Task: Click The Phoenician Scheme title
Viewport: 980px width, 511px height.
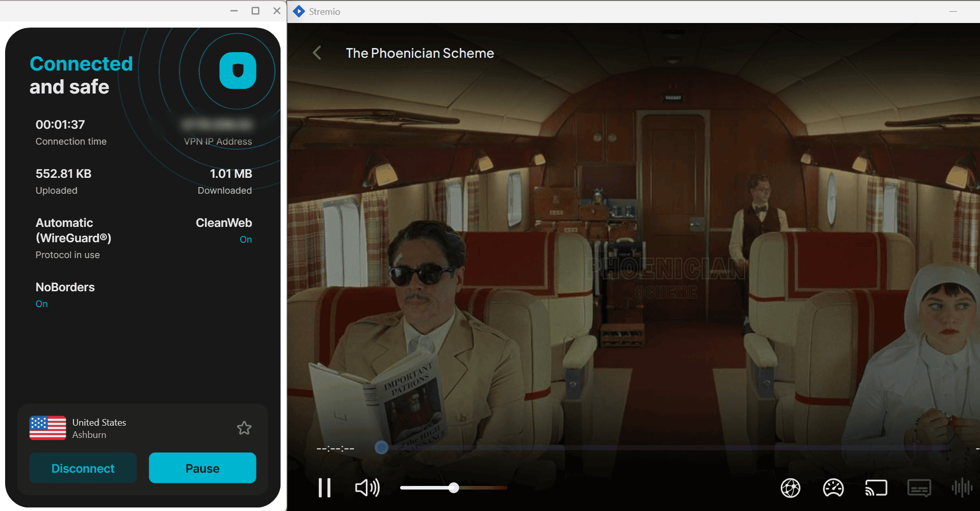Action: tap(420, 53)
